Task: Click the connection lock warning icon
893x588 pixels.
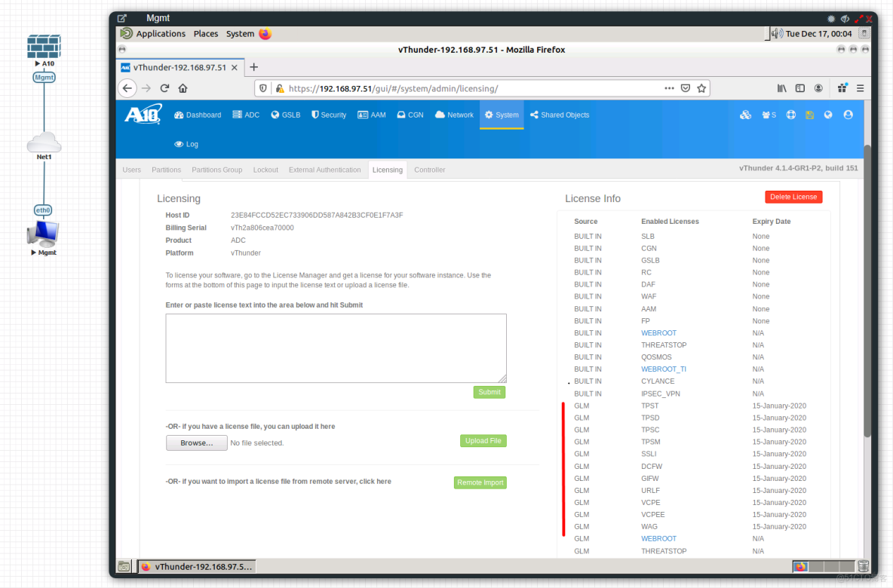Action: [280, 88]
